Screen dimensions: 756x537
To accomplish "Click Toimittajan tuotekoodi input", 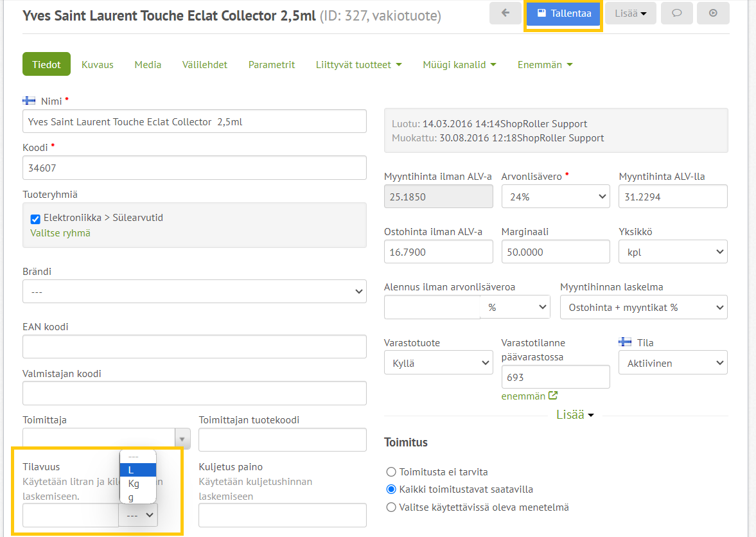I will [x=283, y=439].
